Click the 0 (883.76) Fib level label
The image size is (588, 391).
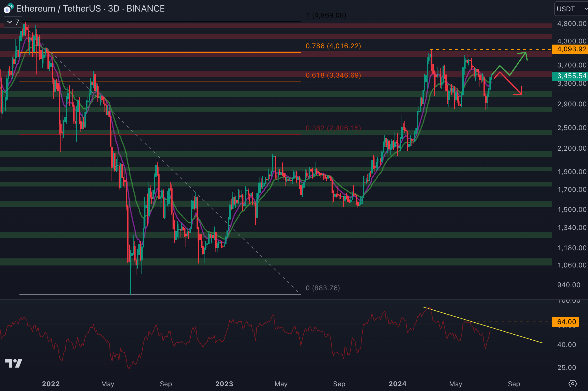323,288
